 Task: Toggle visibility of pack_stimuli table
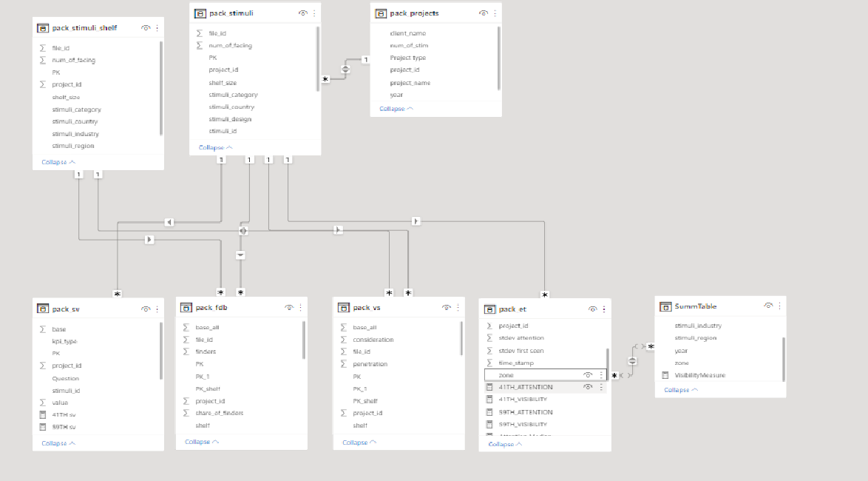pos(303,13)
